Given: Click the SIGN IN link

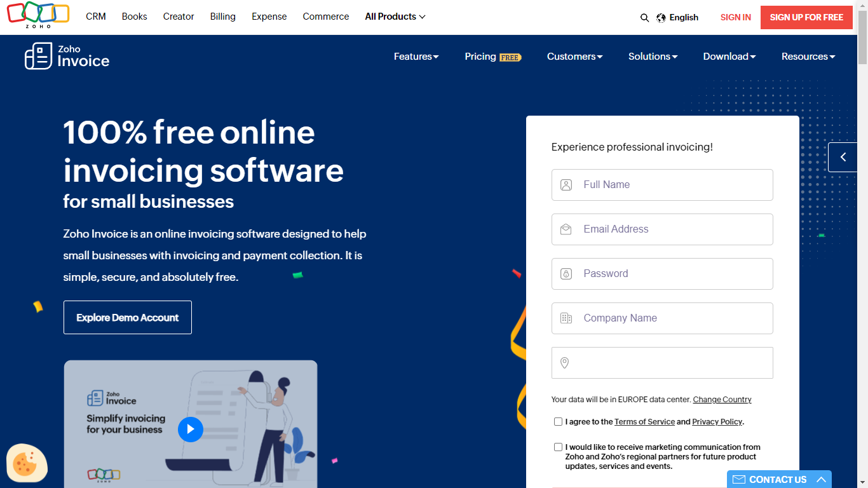Looking at the screenshot, I should (736, 17).
